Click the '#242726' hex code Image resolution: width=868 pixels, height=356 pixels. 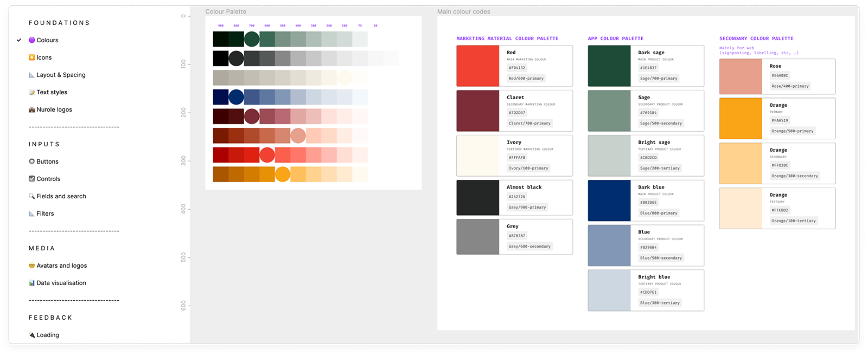517,197
